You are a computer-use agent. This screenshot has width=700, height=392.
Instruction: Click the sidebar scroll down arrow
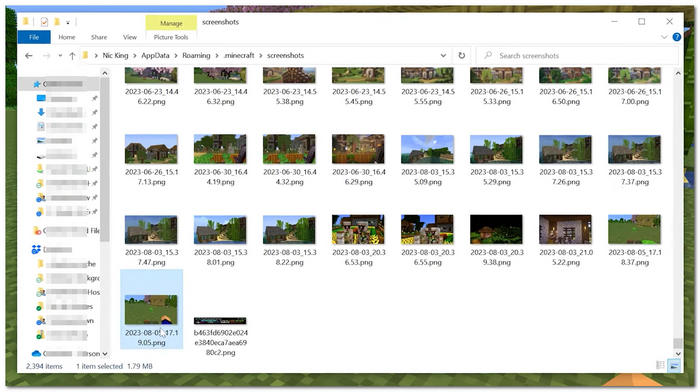point(104,354)
